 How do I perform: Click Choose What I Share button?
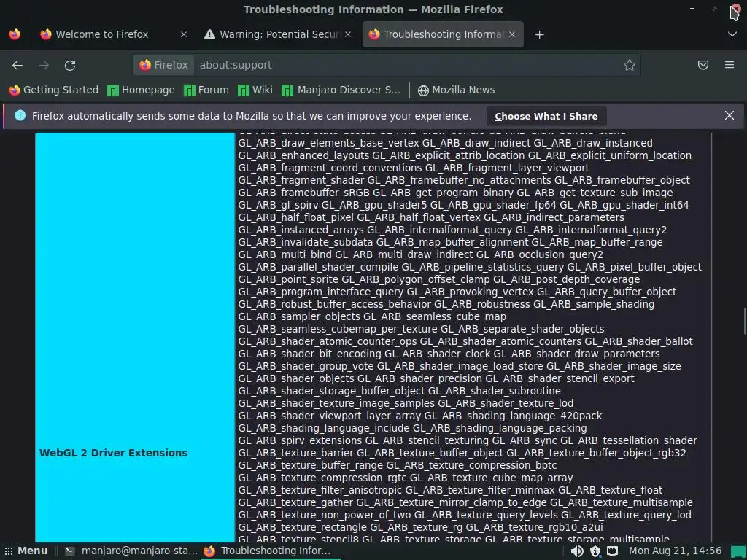tap(546, 116)
